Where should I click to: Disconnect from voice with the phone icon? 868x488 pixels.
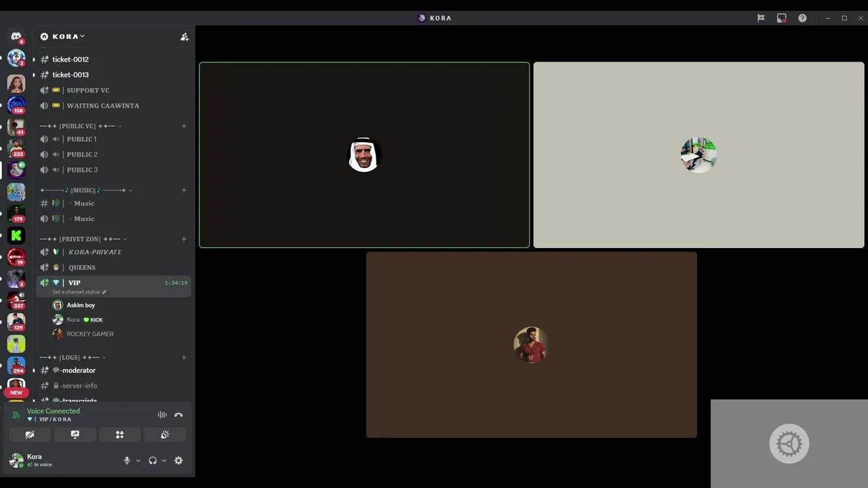click(178, 415)
